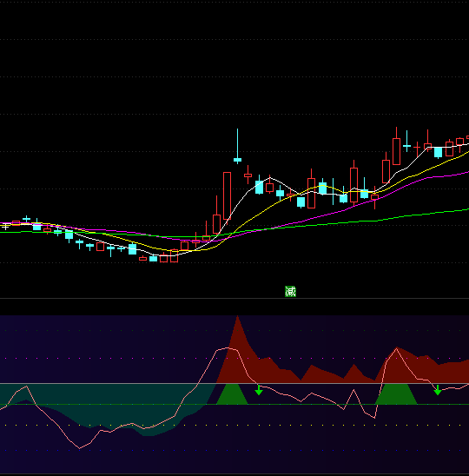This screenshot has height=476, width=469.
Task: Select the tallest red hollow candle before the cyan spike
Action: pos(227,195)
